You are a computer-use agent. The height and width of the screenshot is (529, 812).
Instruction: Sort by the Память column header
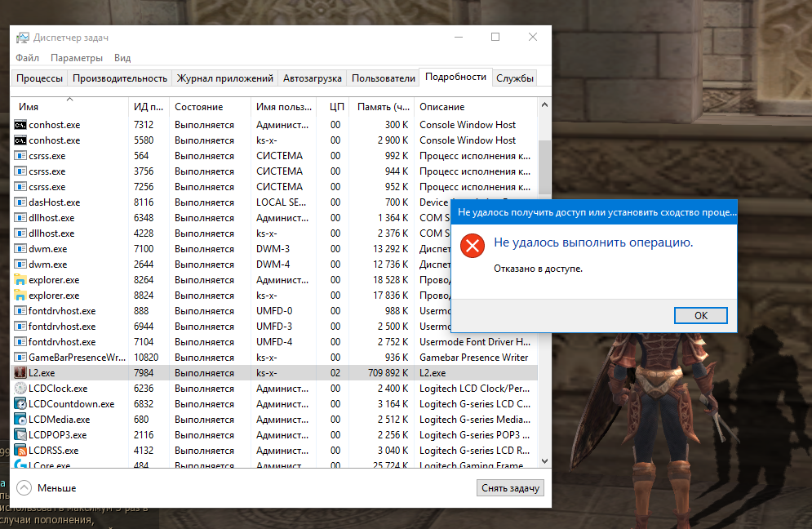[x=382, y=107]
